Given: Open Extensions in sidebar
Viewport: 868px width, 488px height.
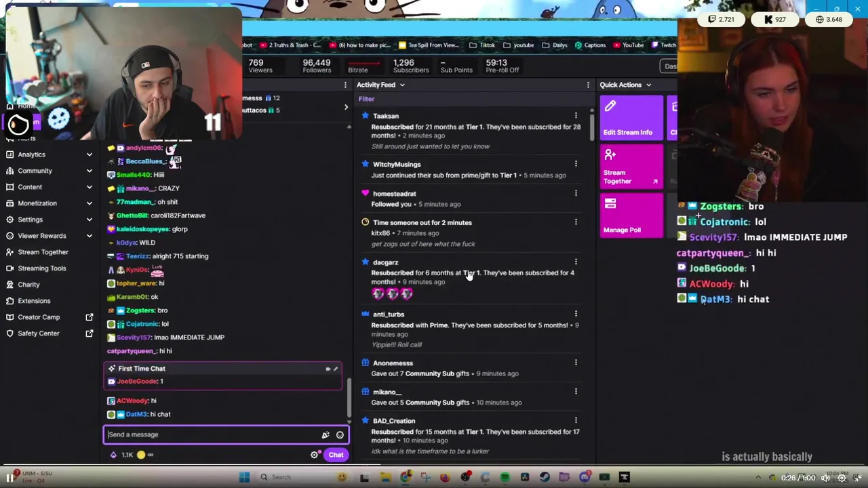Looking at the screenshot, I should coord(34,301).
